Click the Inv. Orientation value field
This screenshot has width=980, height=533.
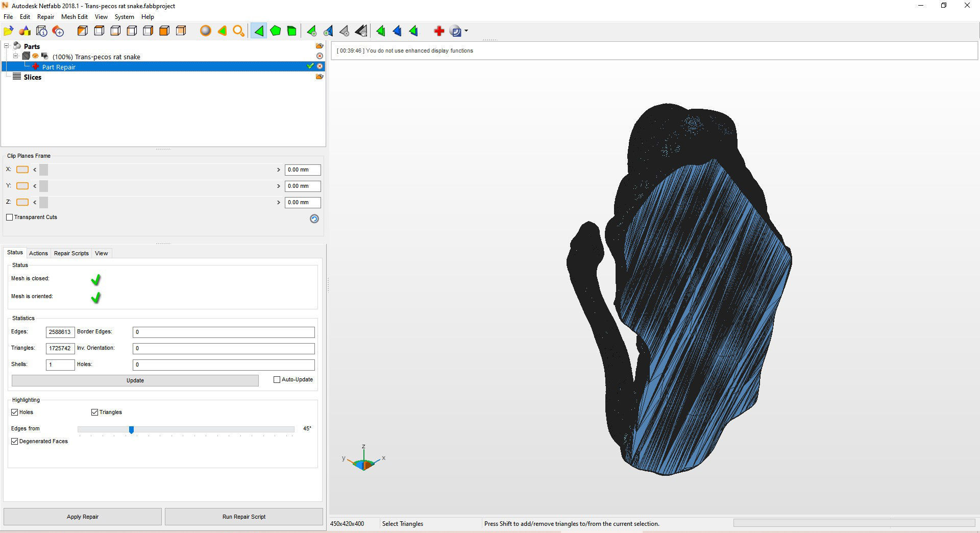pos(224,348)
